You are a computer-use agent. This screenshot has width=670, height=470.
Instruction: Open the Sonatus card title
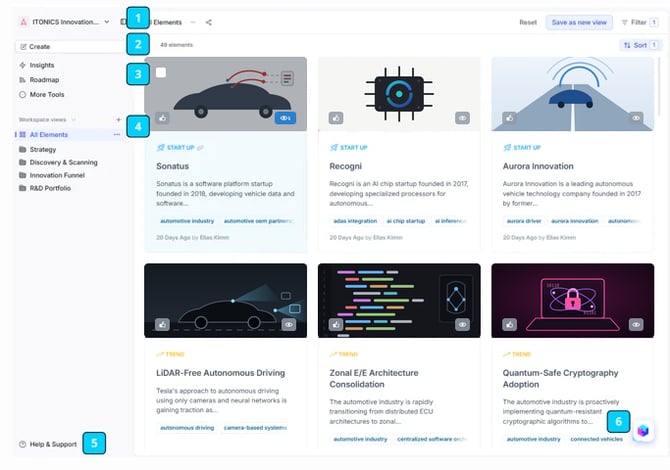coord(173,166)
